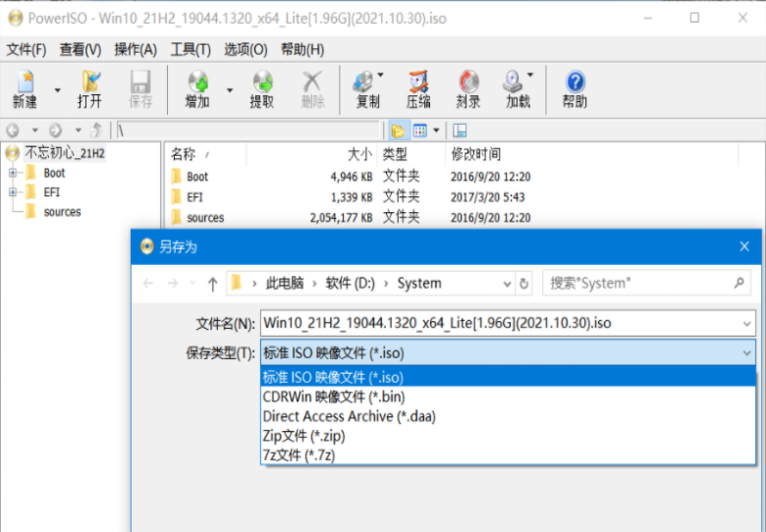Viewport: 766px width, 532px height.
Task: Open the 工具(T) menu
Action: tap(191, 49)
